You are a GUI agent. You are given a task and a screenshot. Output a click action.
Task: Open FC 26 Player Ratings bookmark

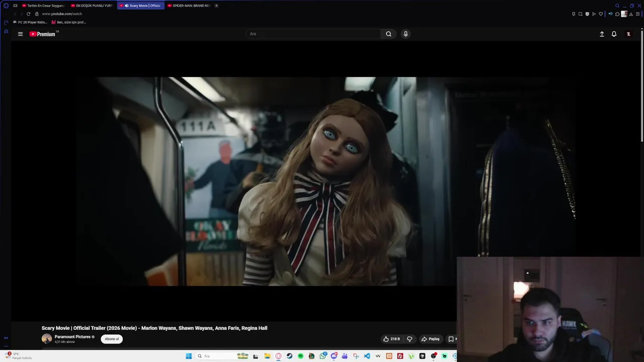click(x=30, y=22)
